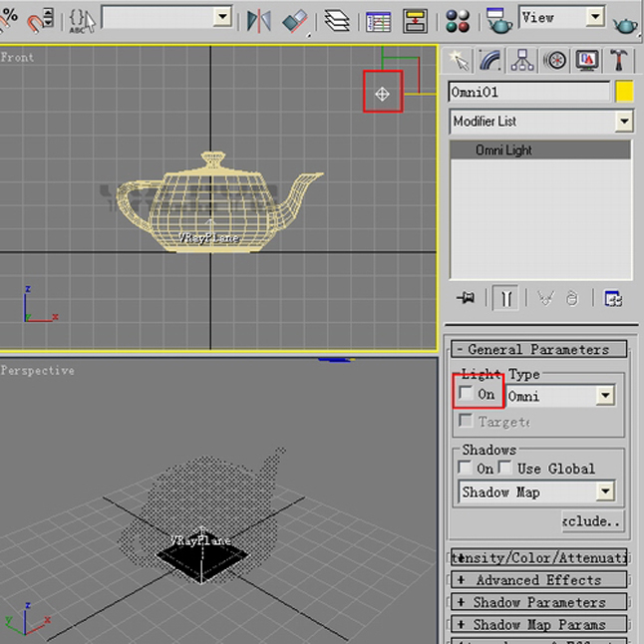Open Shadow Map type dropdown

(x=536, y=491)
